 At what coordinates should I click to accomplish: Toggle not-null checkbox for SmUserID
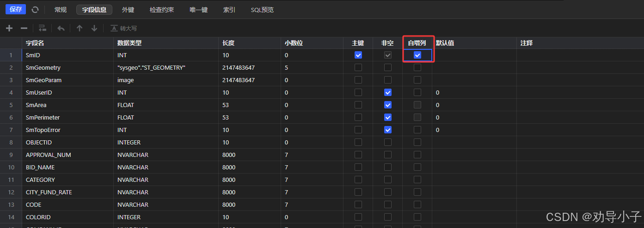[388, 92]
